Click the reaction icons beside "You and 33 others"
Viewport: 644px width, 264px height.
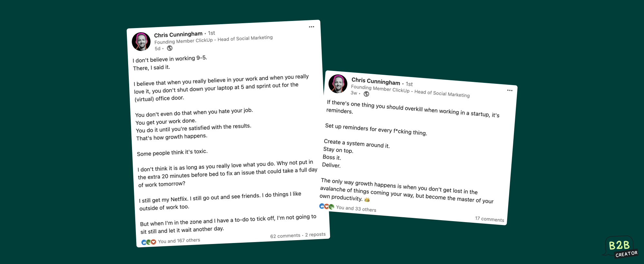tap(327, 206)
